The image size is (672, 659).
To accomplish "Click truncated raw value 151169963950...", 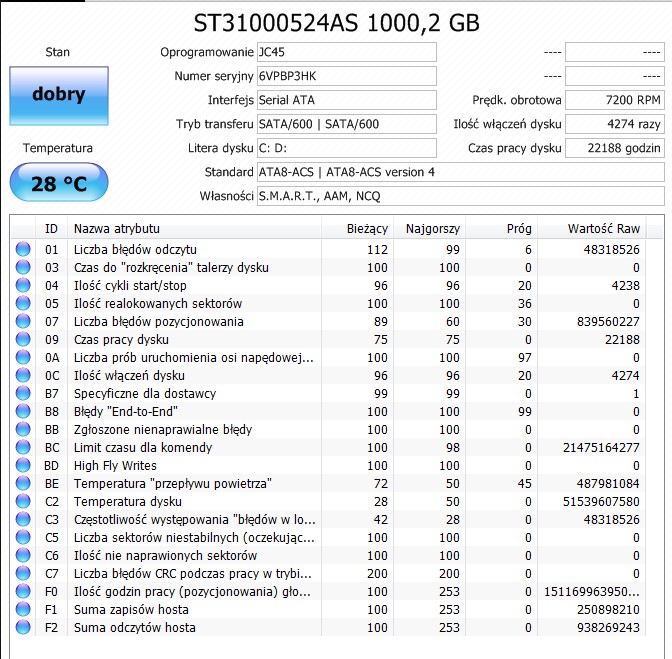I will 592,591.
